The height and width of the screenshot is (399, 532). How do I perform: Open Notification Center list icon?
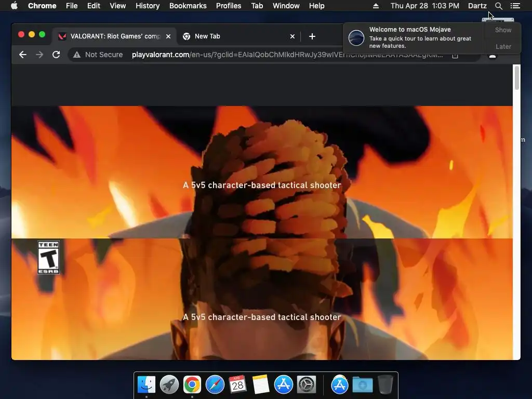tap(515, 6)
